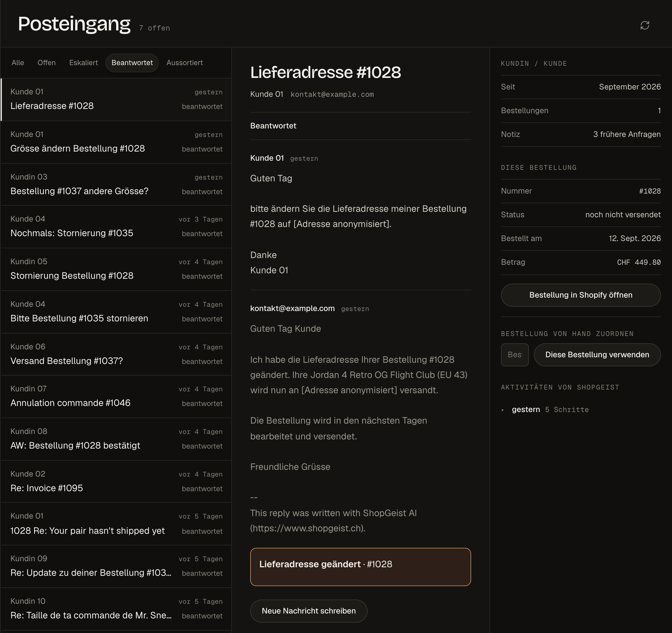
Task: Select 'AW: Bestellung #1028 bestätigt' conversation
Action: (116, 439)
